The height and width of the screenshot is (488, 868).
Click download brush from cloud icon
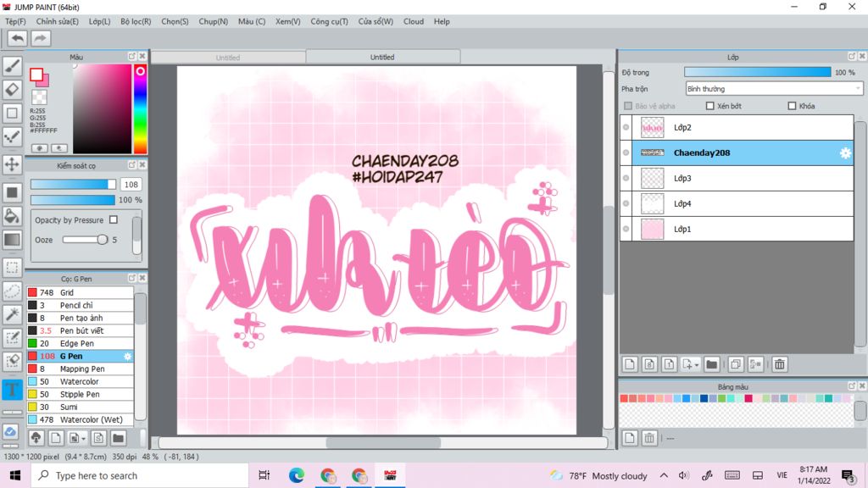pos(36,438)
